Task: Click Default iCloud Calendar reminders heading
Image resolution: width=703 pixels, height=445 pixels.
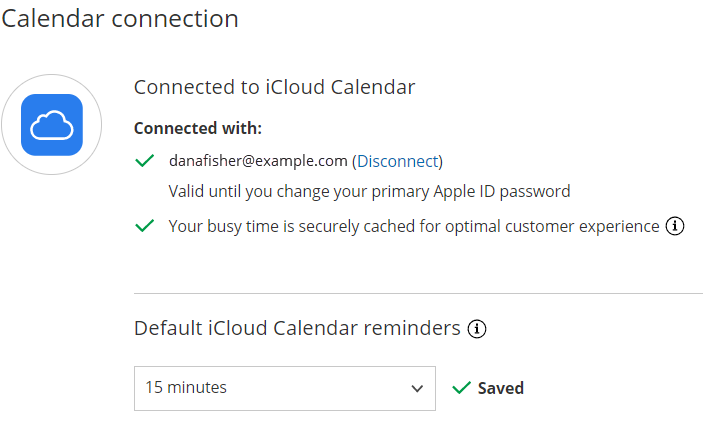Action: (297, 328)
